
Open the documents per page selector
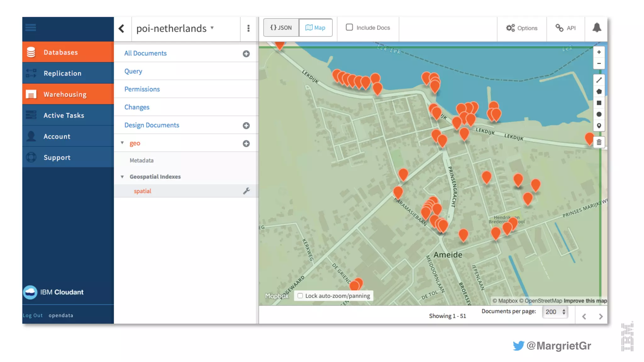(x=555, y=312)
